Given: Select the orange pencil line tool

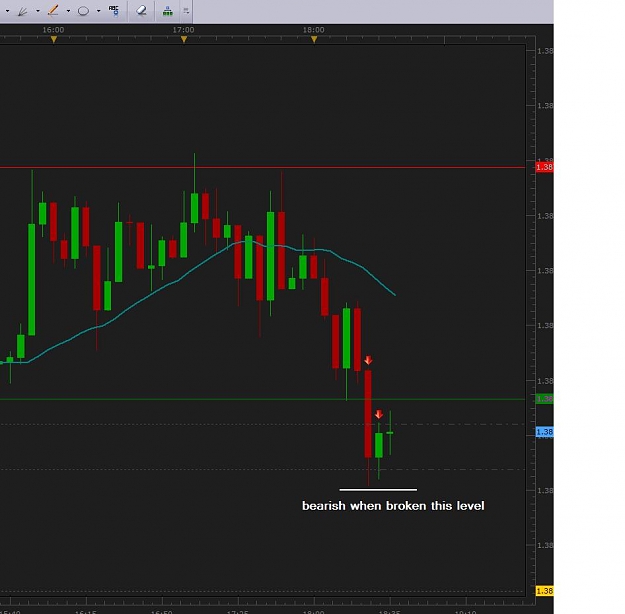Looking at the screenshot, I should (x=53, y=11).
